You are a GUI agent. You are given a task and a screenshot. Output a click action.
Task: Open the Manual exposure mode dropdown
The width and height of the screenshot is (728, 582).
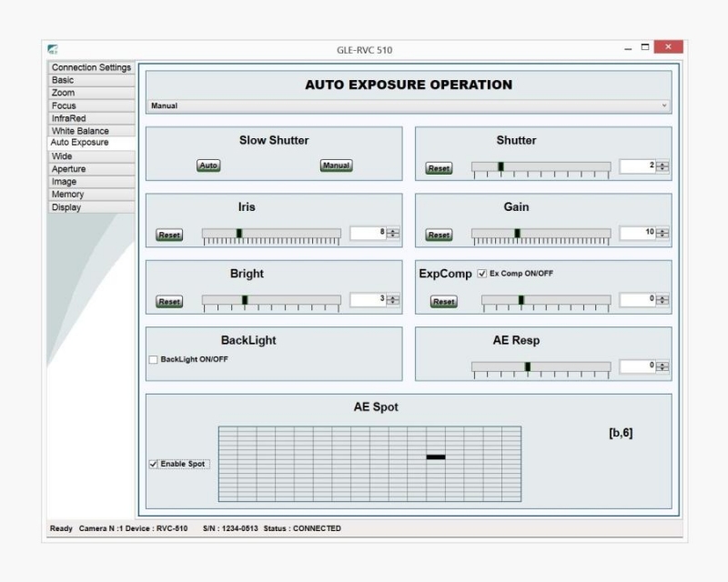(663, 105)
